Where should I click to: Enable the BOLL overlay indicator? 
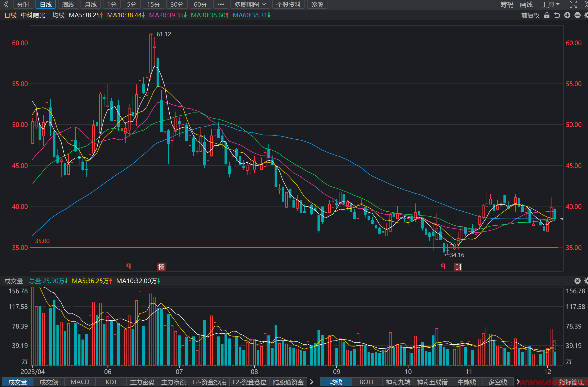[367, 382]
